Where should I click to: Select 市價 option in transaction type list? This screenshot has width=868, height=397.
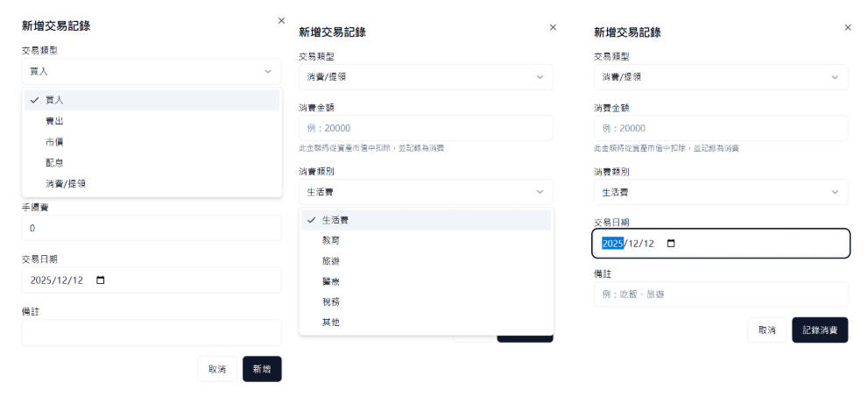[152, 142]
